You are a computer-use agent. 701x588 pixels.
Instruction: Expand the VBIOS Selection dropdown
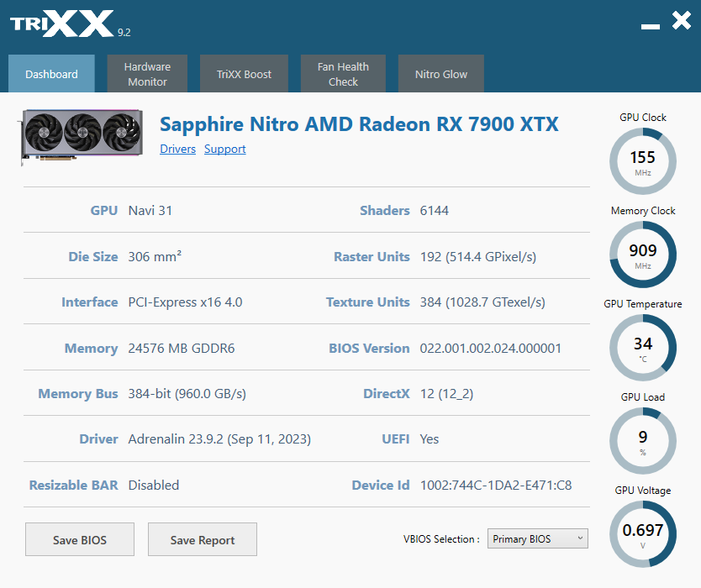point(537,538)
